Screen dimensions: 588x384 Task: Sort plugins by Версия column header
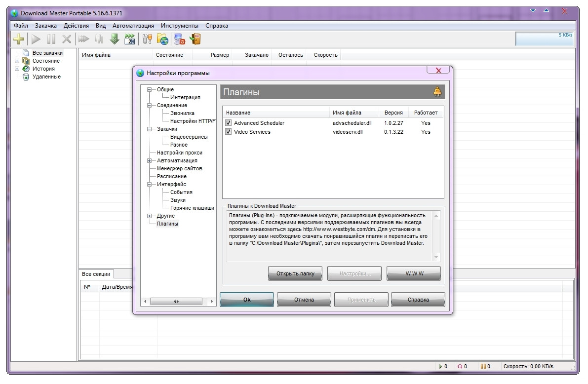(393, 113)
